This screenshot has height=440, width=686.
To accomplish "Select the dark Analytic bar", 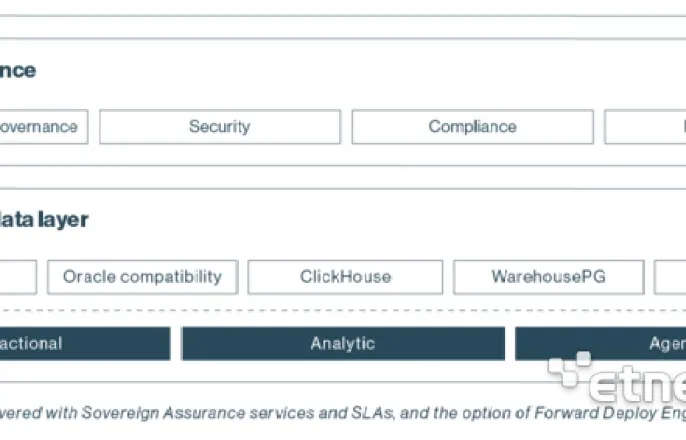I will pyautogui.click(x=343, y=344).
